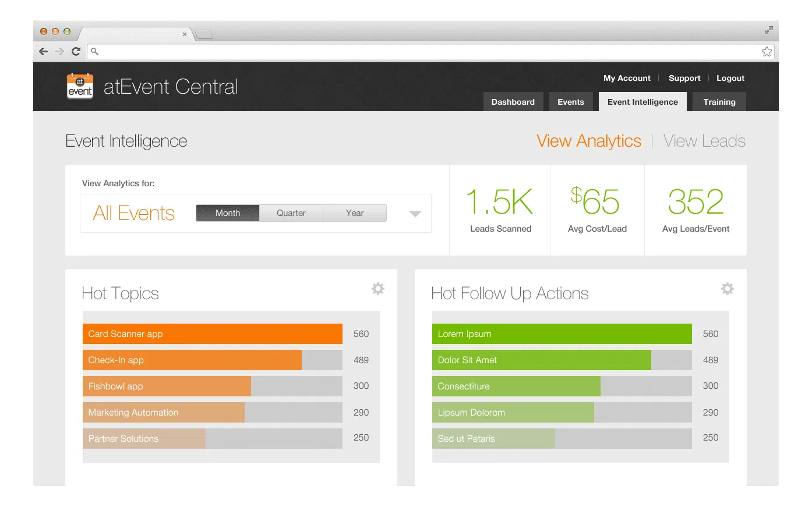Open Hot Follow Up Actions settings gear
This screenshot has height=532, width=812.
click(x=727, y=289)
